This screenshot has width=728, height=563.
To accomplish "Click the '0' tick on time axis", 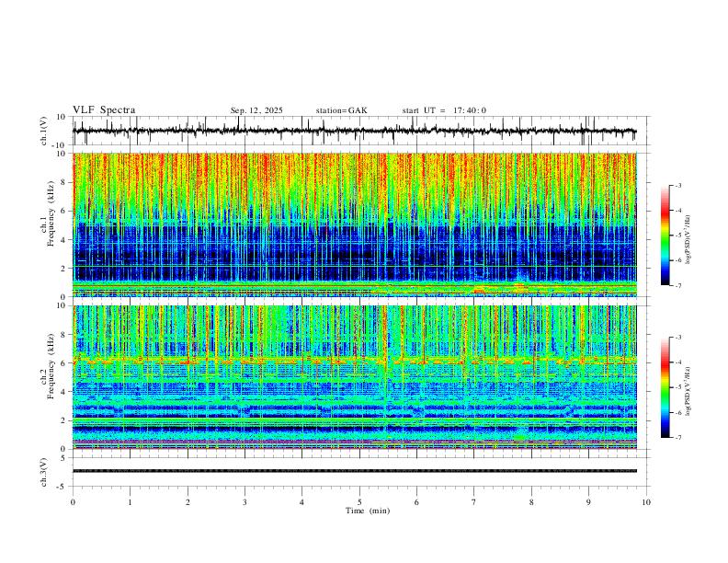I will pyautogui.click(x=73, y=502).
